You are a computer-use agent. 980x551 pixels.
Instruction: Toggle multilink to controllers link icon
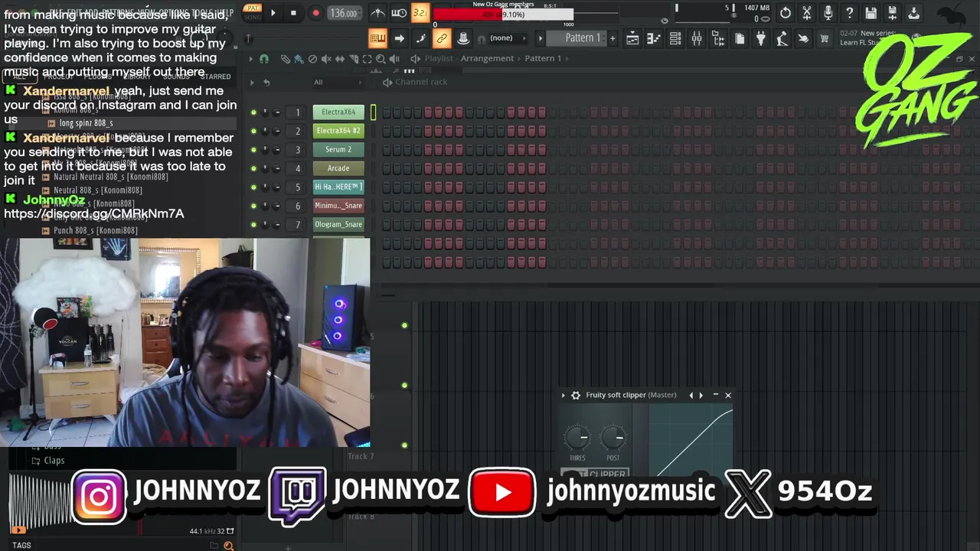(442, 38)
